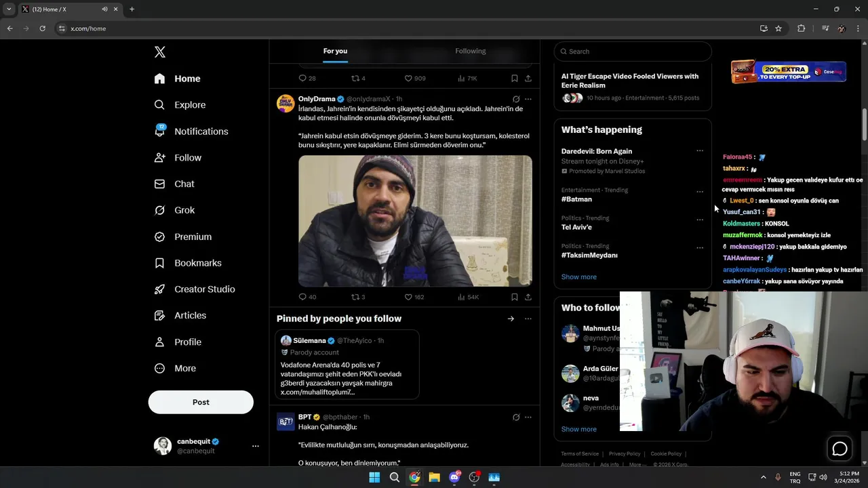Click the X logo in sidebar
The width and height of the screenshot is (868, 488).
tap(160, 52)
